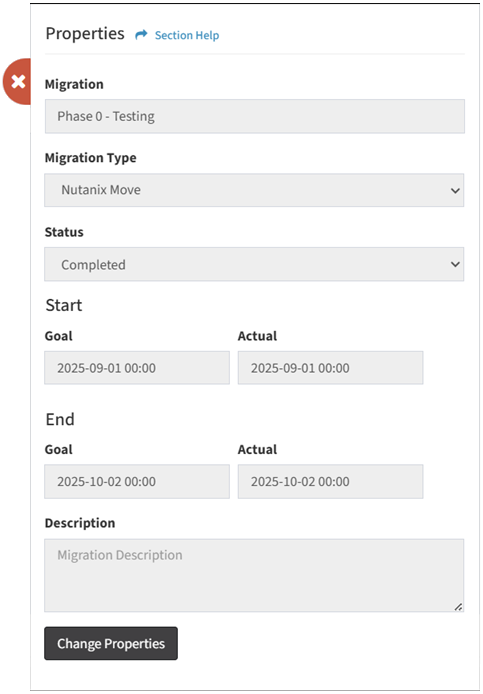Click the End Goal date field
This screenshot has height=694, width=483.
[x=137, y=482]
